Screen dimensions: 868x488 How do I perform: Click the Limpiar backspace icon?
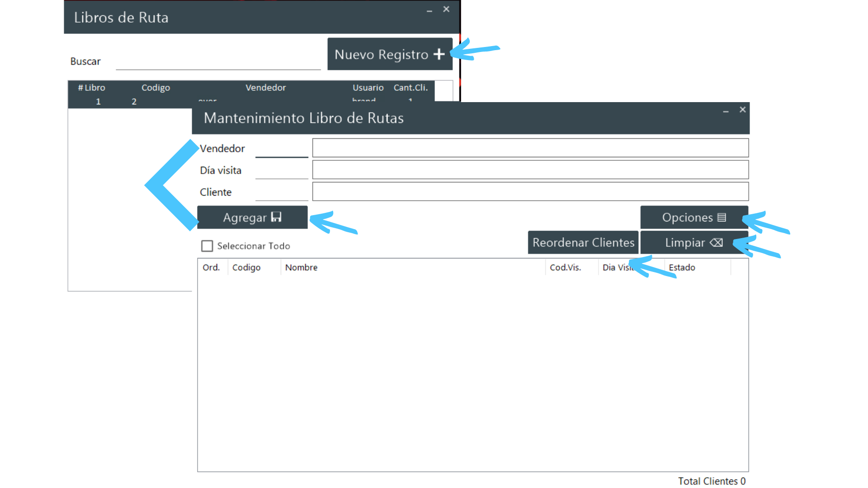pos(716,243)
